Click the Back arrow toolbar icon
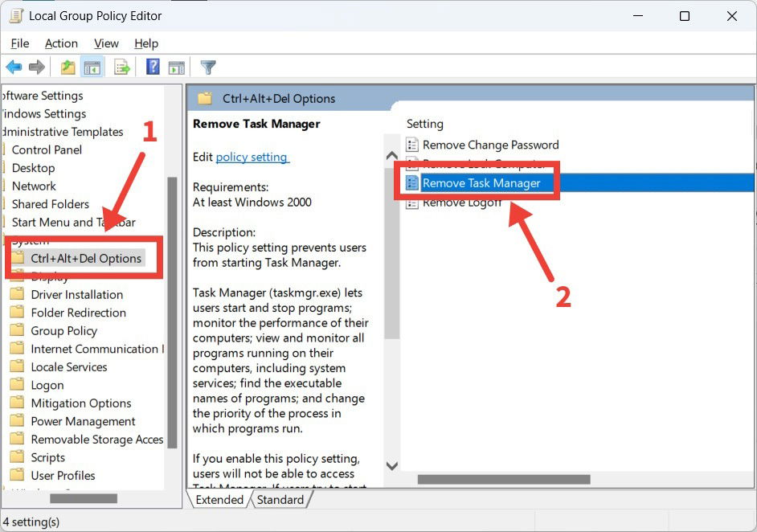 coord(14,68)
